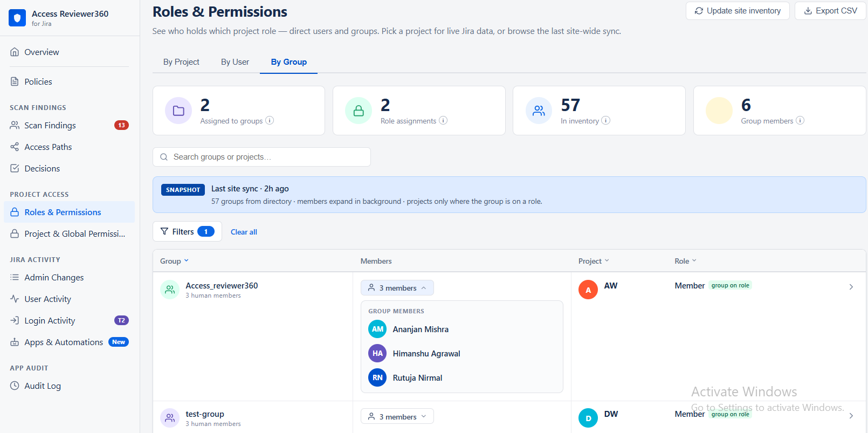
Task: Click the RN avatar of Rutuja Nirmal
Action: (x=377, y=378)
